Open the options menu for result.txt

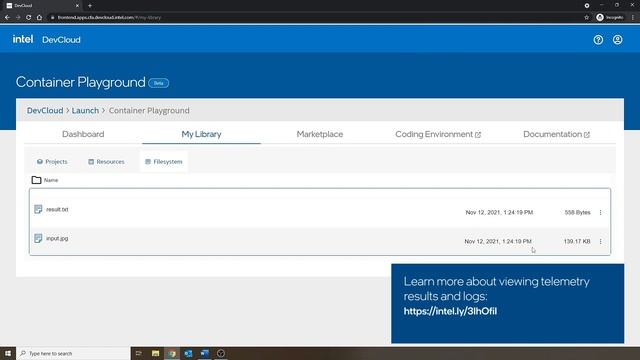[600, 212]
